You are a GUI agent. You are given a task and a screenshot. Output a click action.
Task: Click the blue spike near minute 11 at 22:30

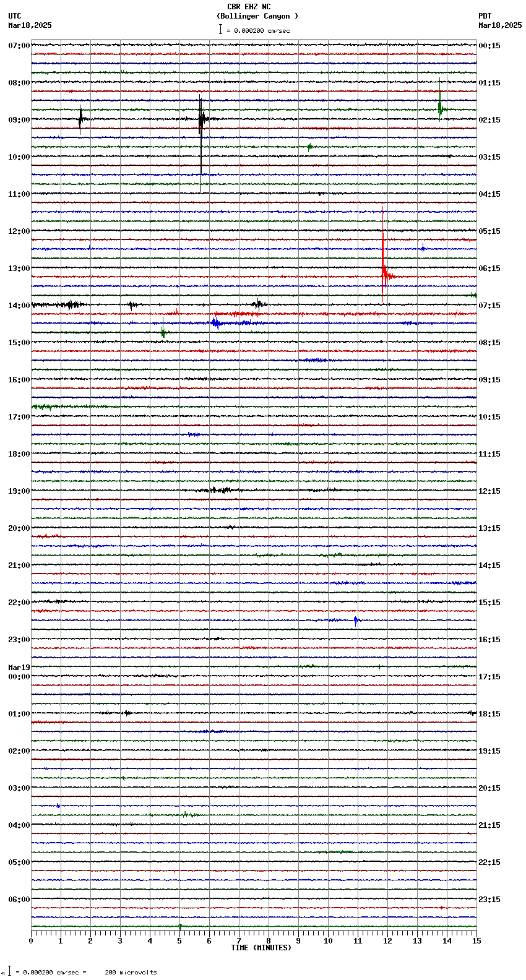point(356,620)
